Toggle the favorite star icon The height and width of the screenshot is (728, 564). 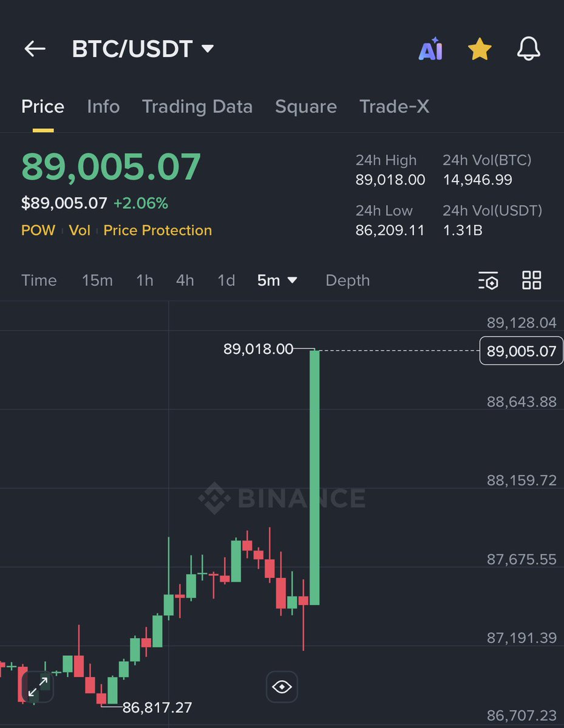(480, 50)
